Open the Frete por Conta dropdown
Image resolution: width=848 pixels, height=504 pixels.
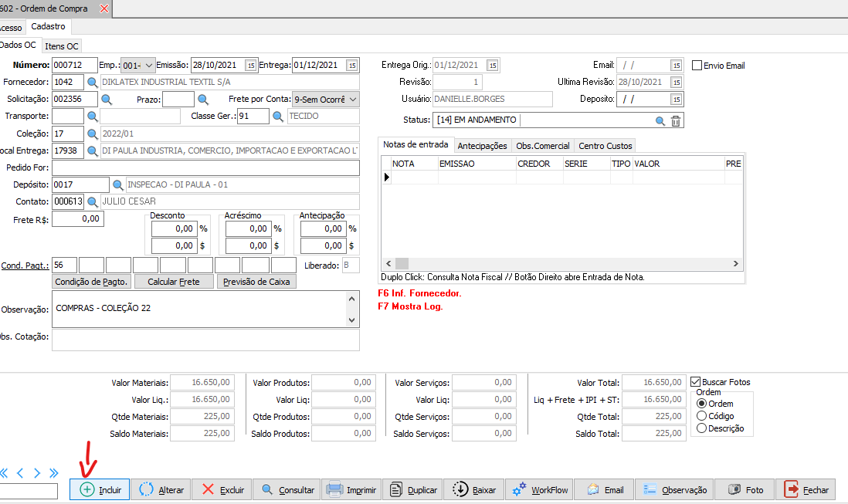(353, 99)
